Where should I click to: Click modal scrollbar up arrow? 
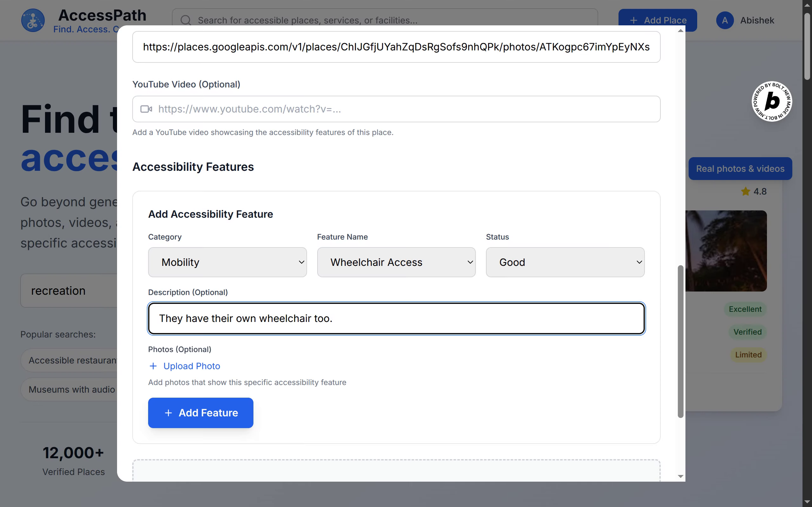click(x=680, y=31)
